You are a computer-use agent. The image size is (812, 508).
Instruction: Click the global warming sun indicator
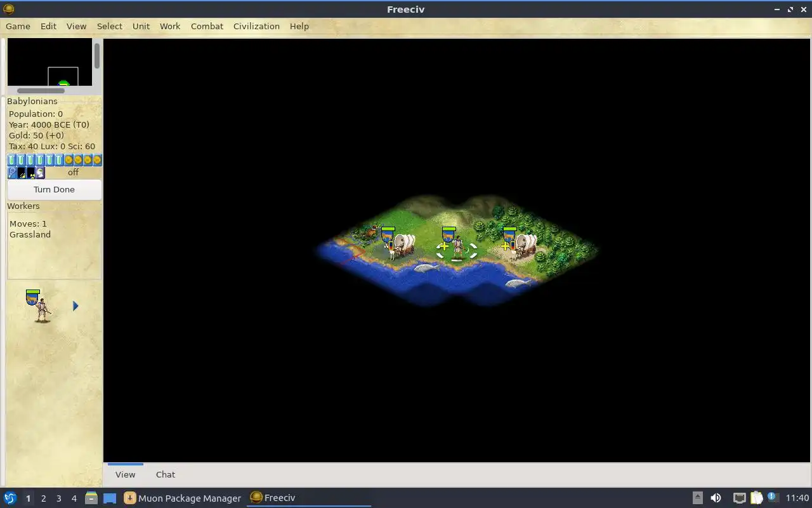[21, 172]
